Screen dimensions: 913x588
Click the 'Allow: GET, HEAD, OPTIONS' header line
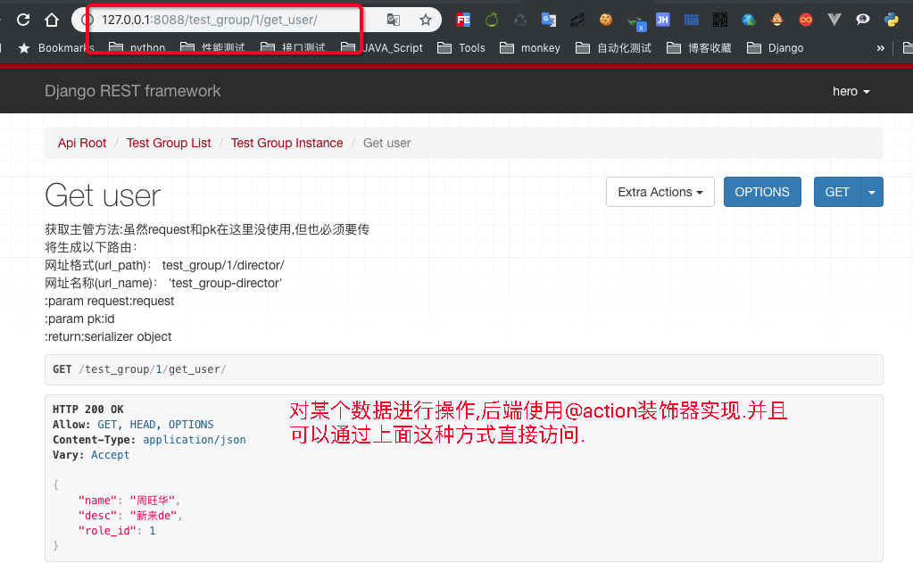(133, 425)
